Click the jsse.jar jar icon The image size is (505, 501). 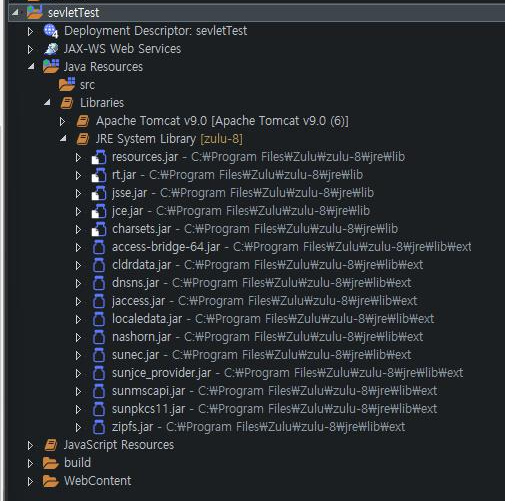[x=99, y=193]
